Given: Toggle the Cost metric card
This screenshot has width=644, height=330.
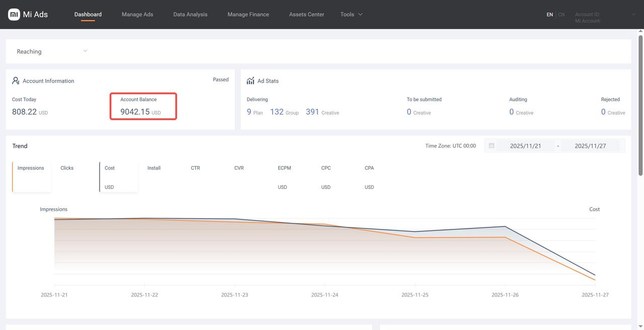Looking at the screenshot, I should 119,177.
